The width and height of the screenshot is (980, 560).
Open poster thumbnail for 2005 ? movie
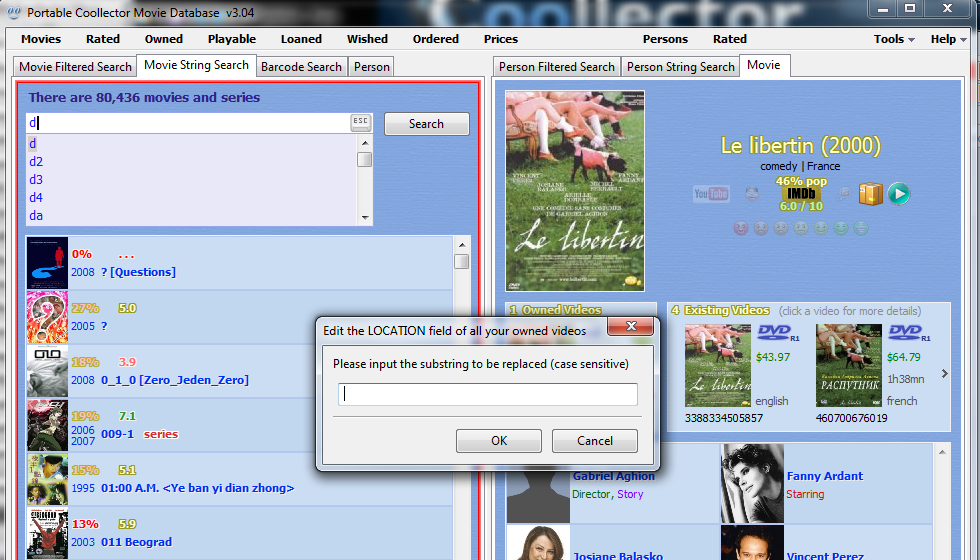click(48, 317)
